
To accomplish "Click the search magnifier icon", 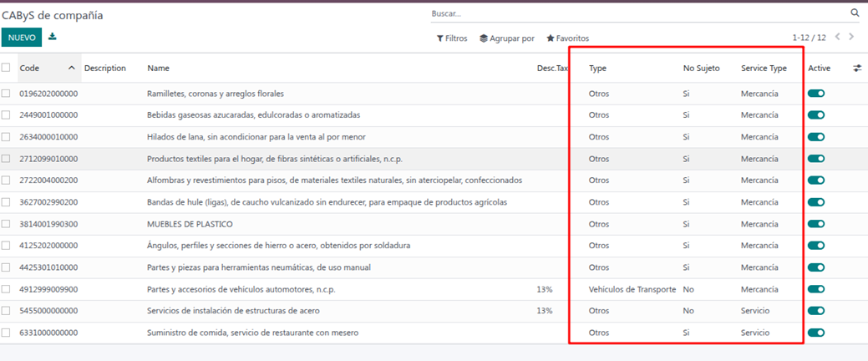I will pos(855,13).
